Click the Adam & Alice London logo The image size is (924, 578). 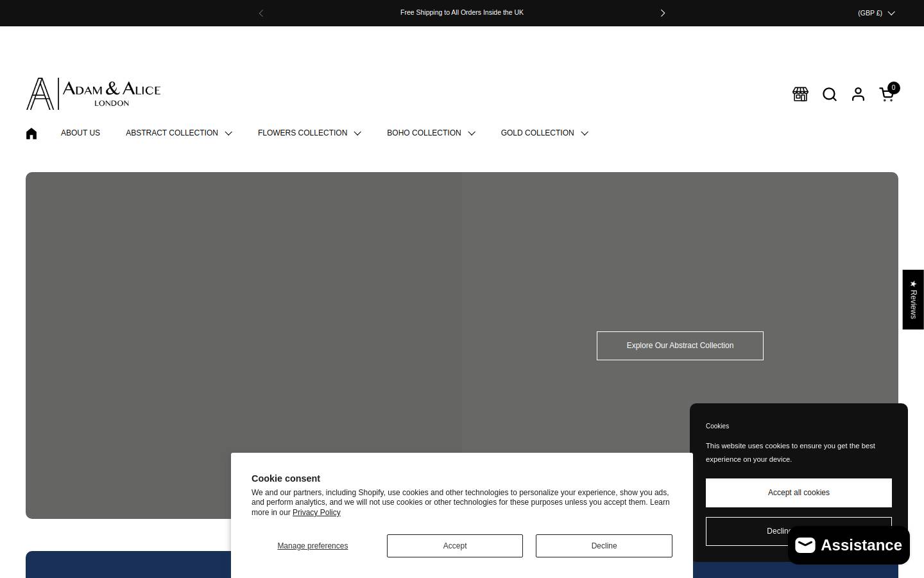[93, 94]
